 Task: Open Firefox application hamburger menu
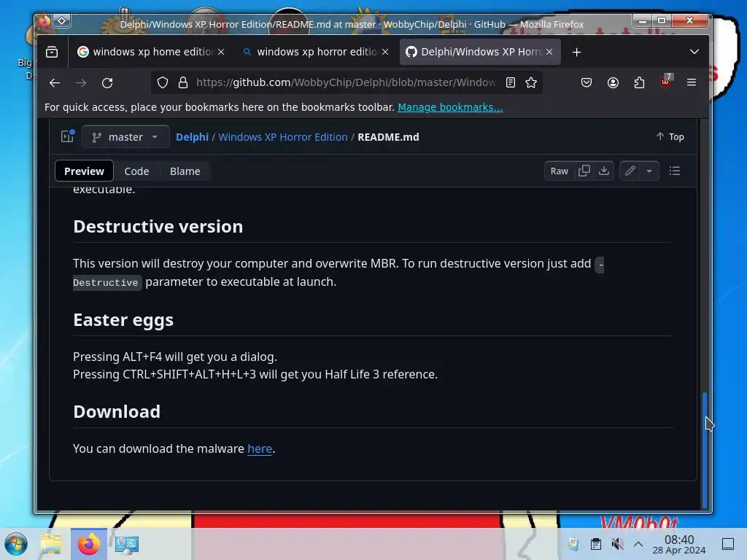pos(692,83)
